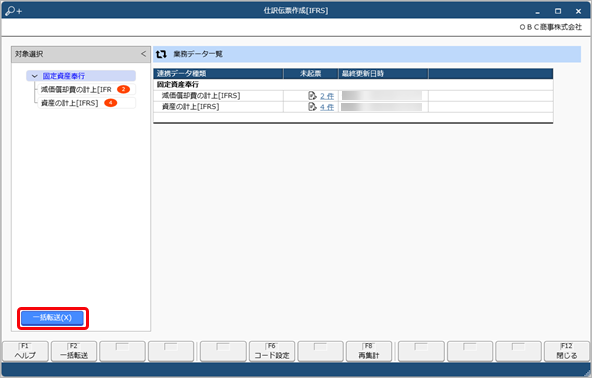This screenshot has width=592, height=378.
Task: Click the orange badge showing 2
Action: click(123, 89)
